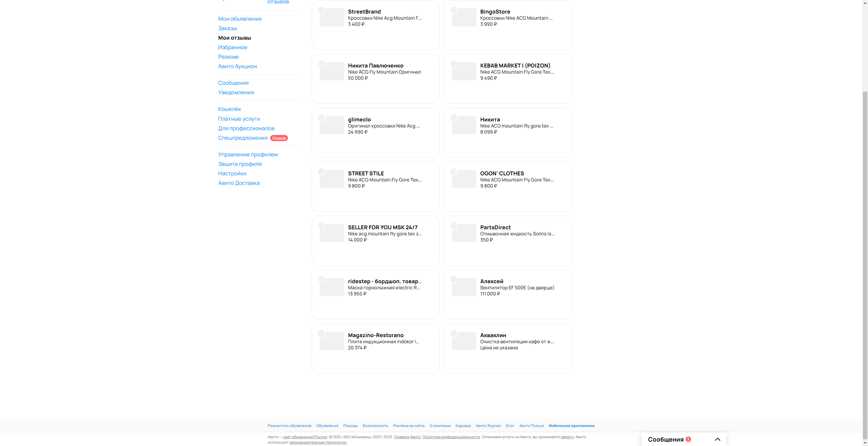Click the StreetBrand listing thumbnail
The image size is (868, 446).
[332, 17]
